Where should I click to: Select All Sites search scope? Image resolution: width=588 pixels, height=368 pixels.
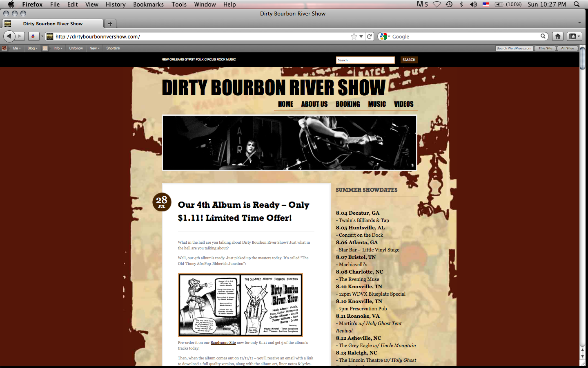tap(567, 48)
